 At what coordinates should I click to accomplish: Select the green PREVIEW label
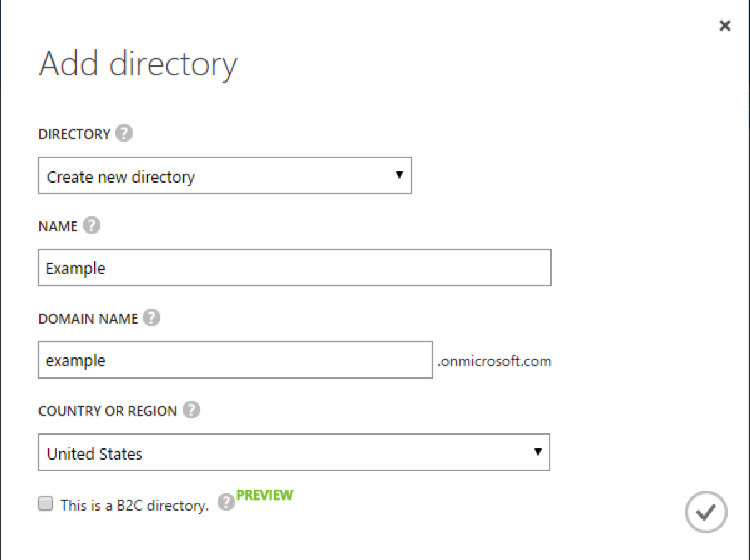[x=265, y=495]
